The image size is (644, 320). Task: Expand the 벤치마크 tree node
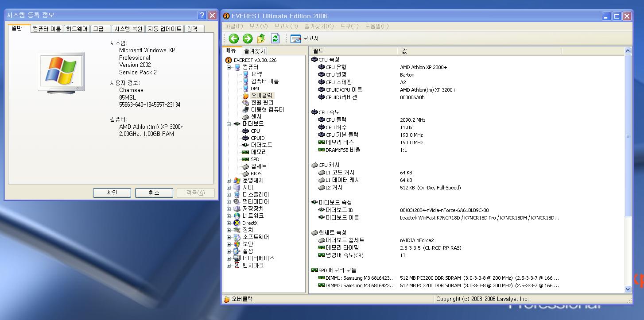click(229, 266)
